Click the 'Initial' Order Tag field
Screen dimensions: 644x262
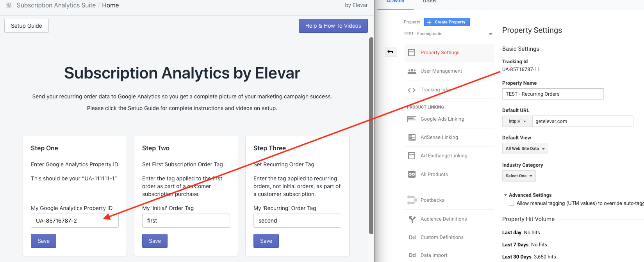point(186,221)
